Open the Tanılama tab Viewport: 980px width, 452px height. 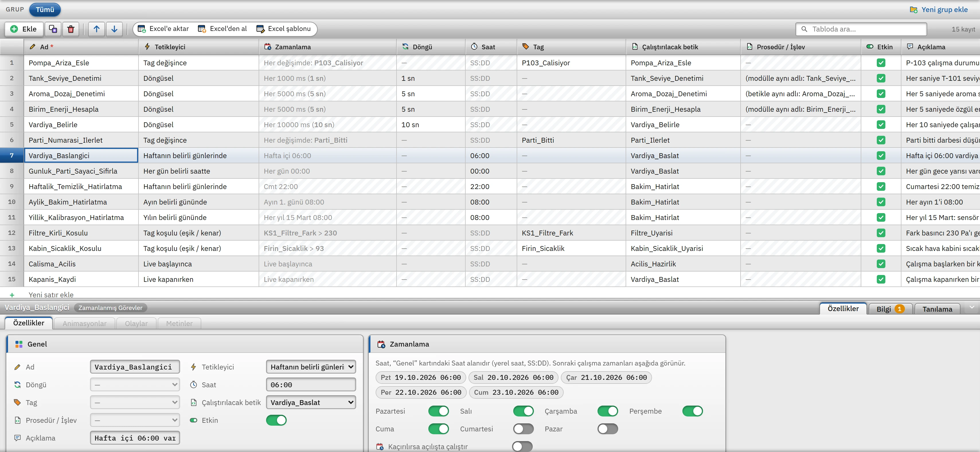point(937,309)
